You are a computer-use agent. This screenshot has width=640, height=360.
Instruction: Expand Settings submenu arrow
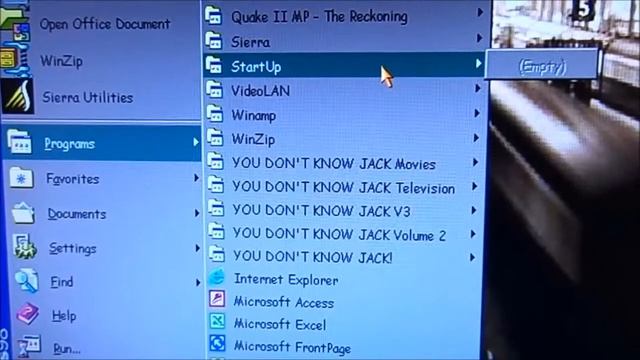coord(198,248)
